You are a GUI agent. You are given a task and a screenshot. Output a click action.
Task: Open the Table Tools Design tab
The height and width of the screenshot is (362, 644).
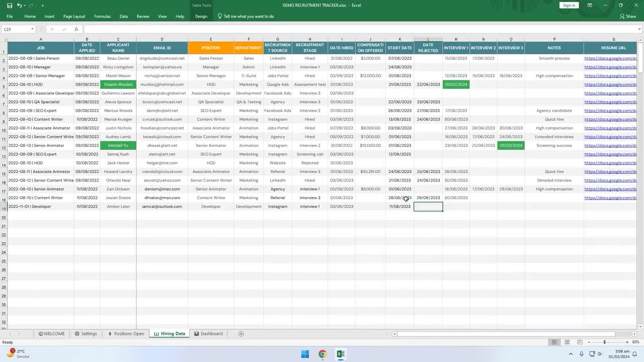coord(201,17)
